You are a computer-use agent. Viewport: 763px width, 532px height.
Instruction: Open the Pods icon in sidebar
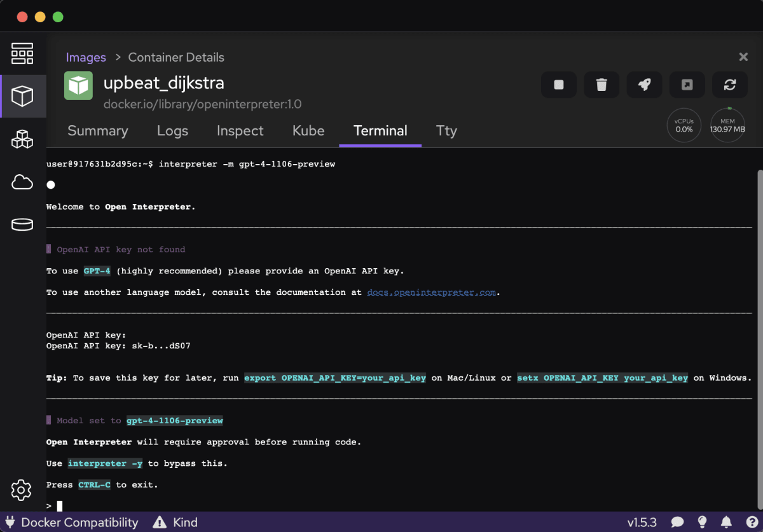[x=22, y=139]
